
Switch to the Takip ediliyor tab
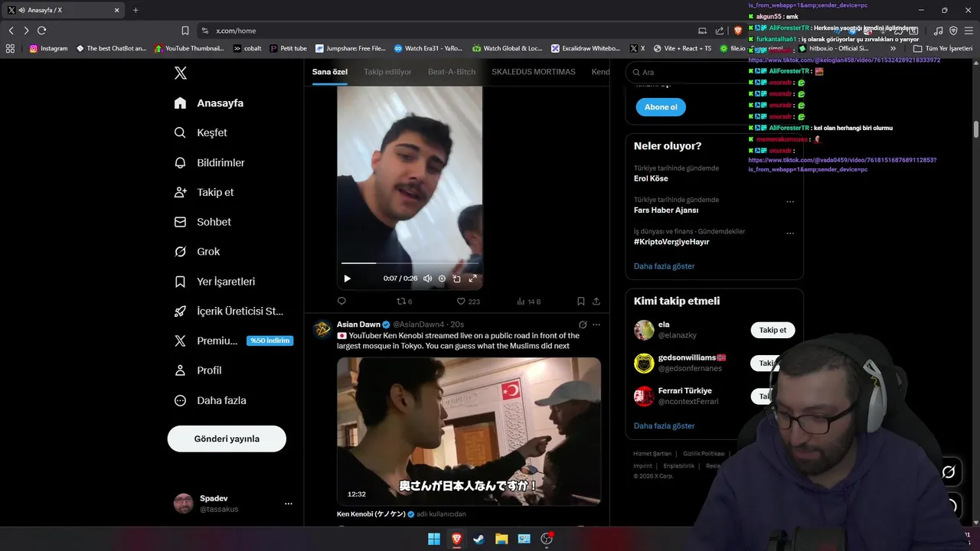click(x=387, y=72)
